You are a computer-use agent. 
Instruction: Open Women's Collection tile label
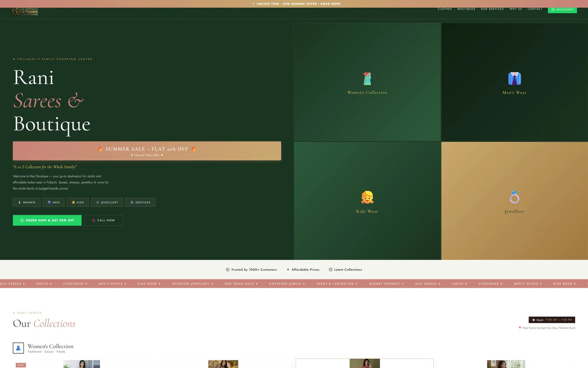(x=367, y=93)
